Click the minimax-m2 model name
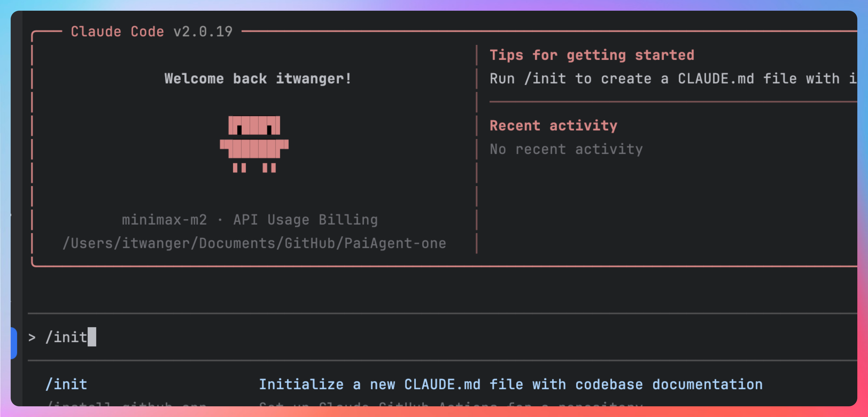The image size is (868, 417). pyautogui.click(x=164, y=220)
